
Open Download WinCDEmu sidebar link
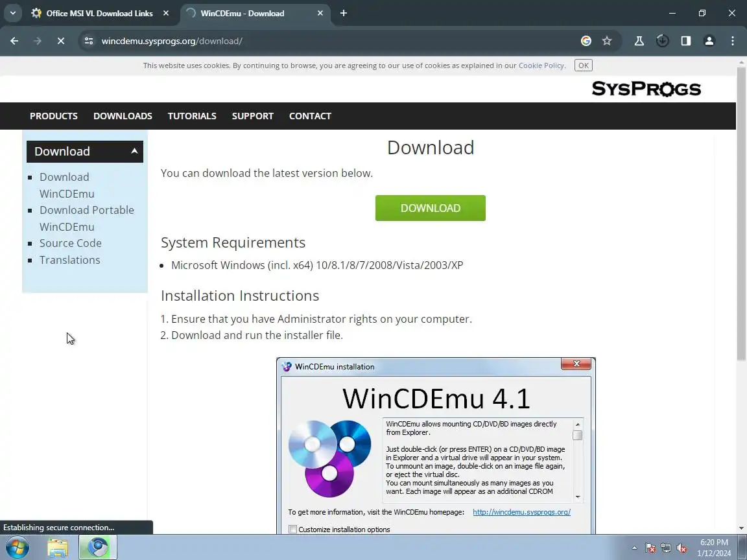coord(67,185)
